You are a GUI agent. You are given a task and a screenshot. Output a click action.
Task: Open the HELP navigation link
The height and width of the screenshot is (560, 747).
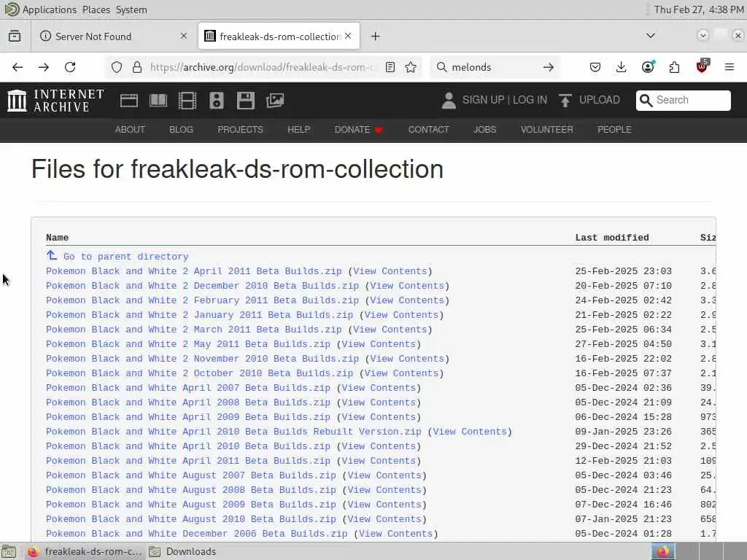298,130
